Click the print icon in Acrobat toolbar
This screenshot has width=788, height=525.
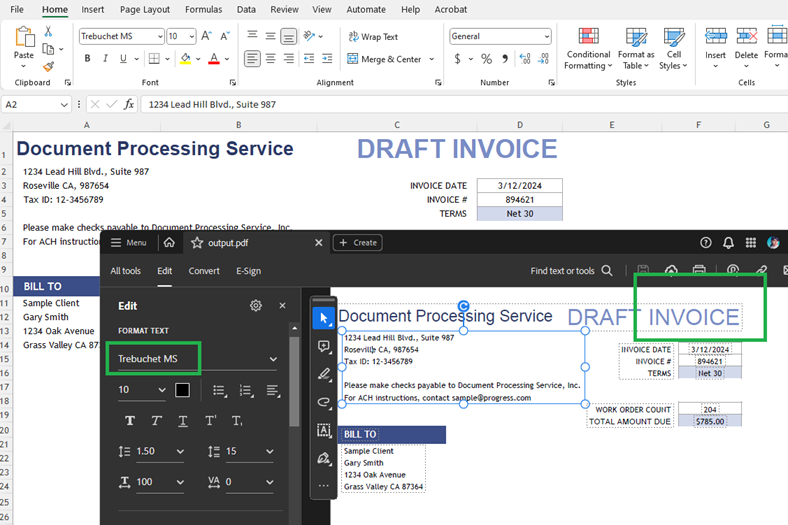coord(700,270)
